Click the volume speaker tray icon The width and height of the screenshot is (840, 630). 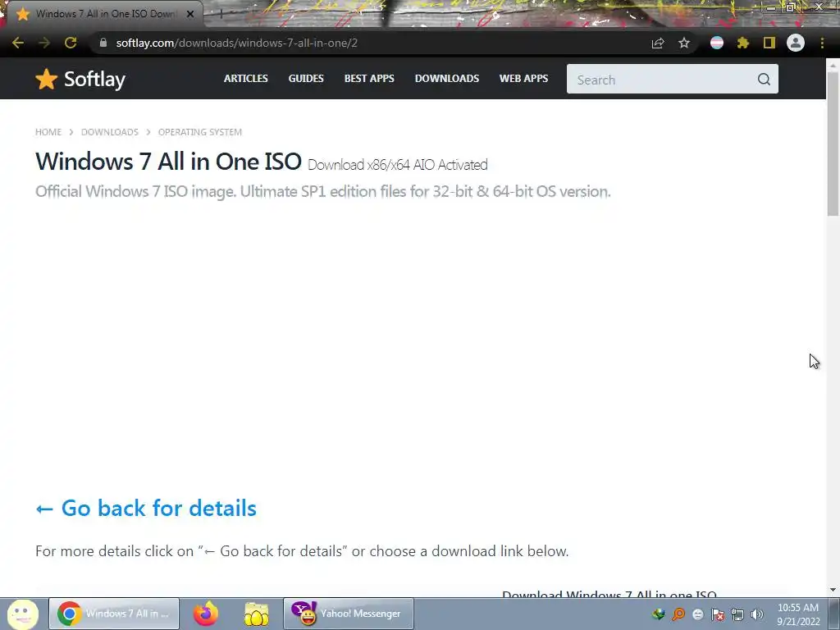point(757,614)
